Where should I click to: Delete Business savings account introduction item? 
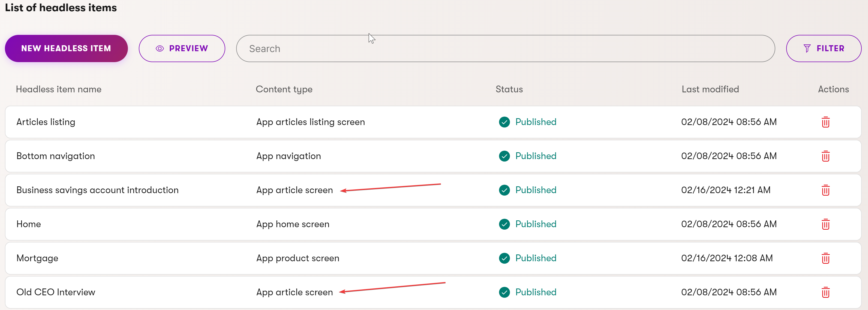coord(825,190)
